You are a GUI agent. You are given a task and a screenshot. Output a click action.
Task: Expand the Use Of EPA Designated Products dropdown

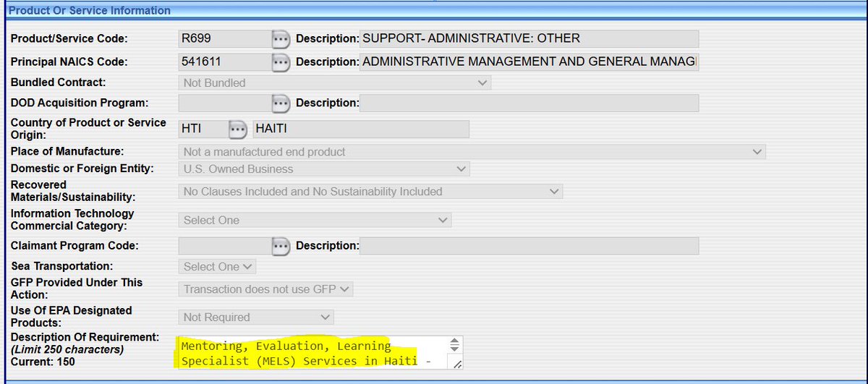click(x=255, y=317)
